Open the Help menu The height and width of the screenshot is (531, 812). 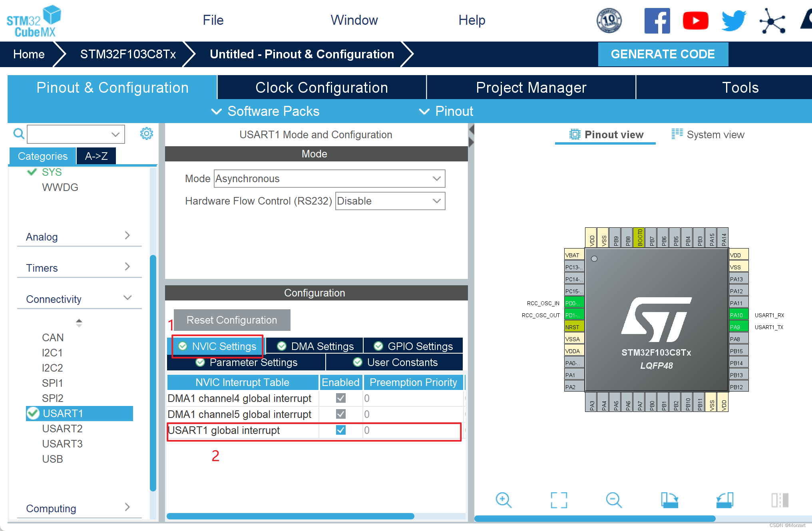coord(472,20)
